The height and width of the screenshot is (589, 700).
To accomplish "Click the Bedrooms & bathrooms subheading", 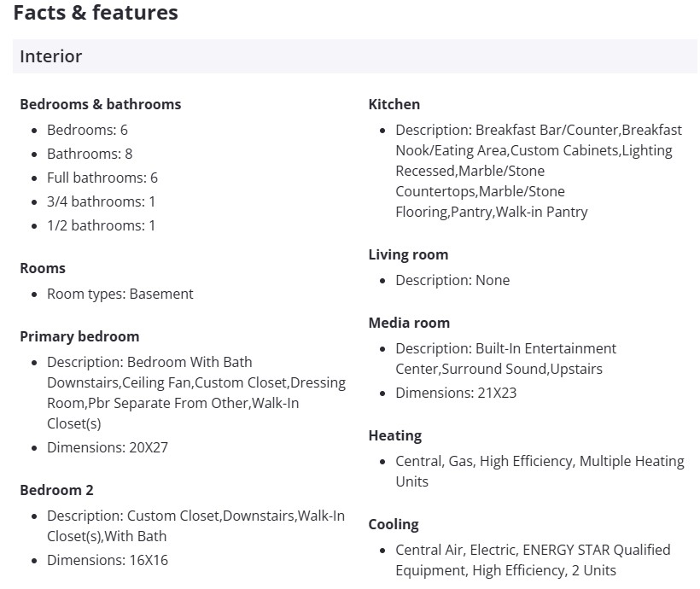I will [x=101, y=104].
